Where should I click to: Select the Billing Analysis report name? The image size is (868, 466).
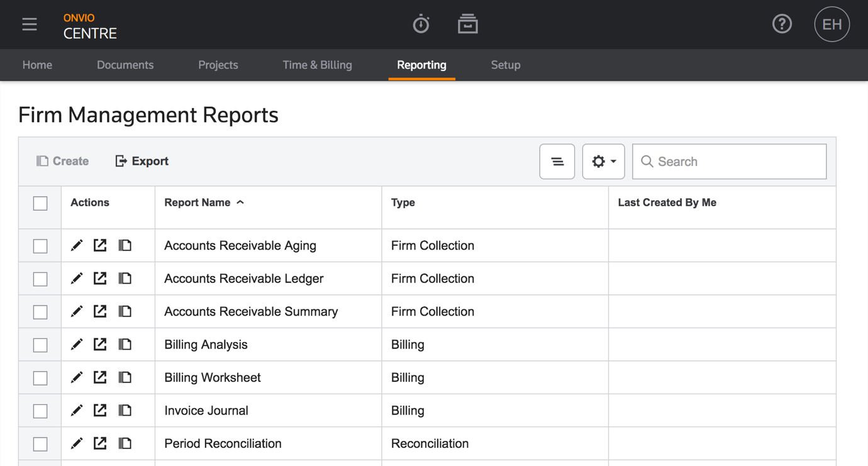[206, 345]
